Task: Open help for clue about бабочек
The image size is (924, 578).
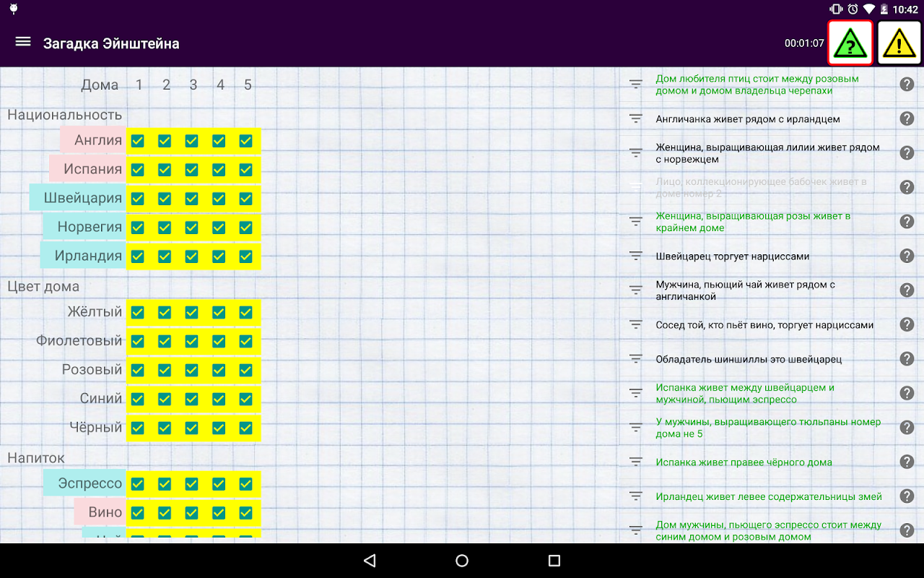Action: click(907, 187)
